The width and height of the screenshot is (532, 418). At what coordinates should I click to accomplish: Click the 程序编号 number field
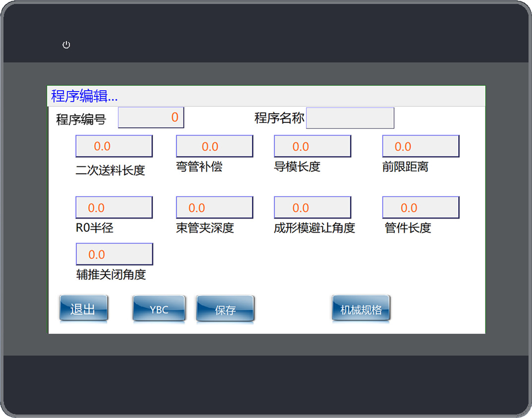(151, 117)
